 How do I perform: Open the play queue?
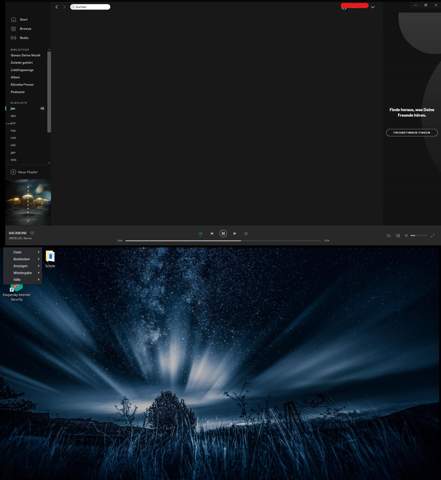(388, 236)
